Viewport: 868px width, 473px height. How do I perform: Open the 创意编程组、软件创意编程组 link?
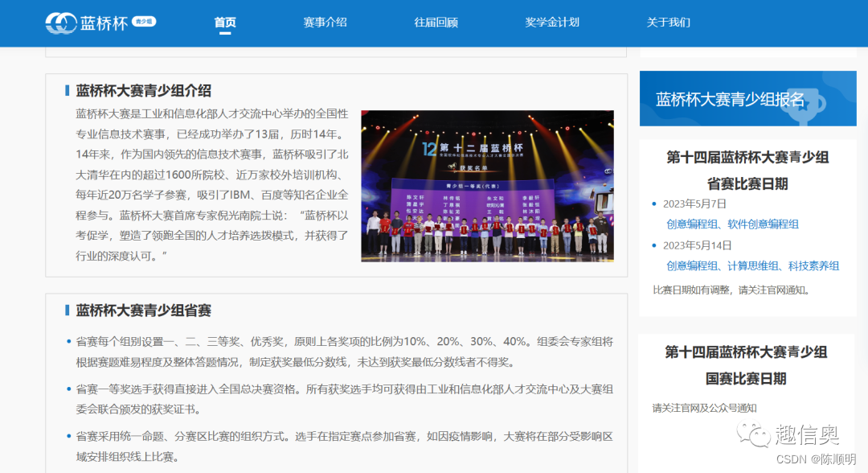pos(732,224)
